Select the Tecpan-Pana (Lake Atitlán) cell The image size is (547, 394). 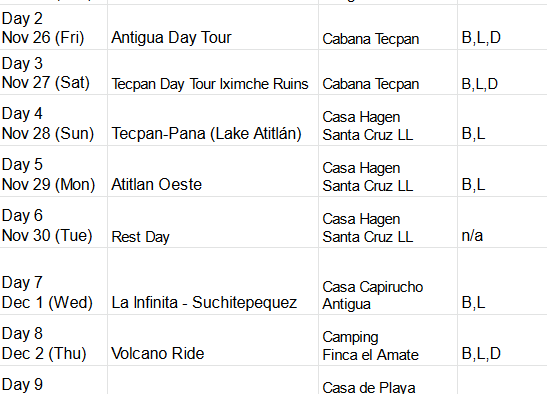tap(213, 120)
